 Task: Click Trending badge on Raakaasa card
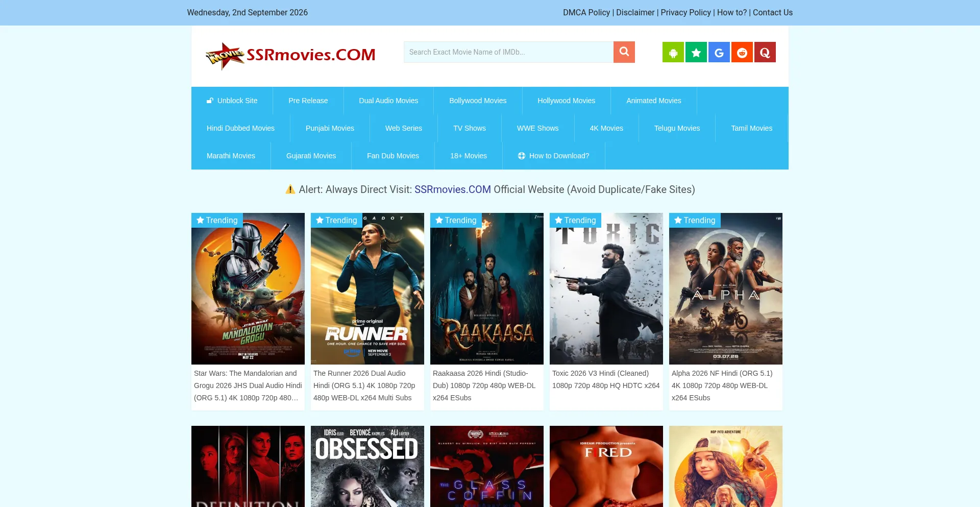point(456,220)
